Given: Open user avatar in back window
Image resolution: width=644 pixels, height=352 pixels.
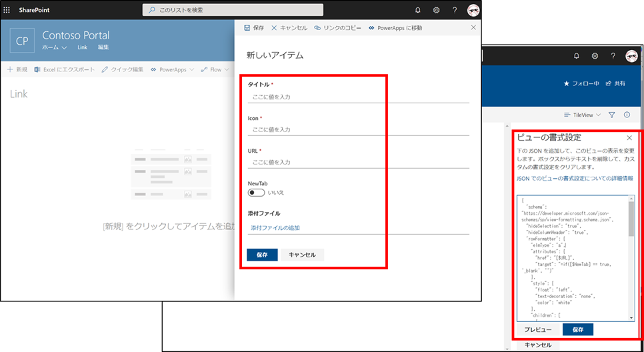Looking at the screenshot, I should pos(631,56).
